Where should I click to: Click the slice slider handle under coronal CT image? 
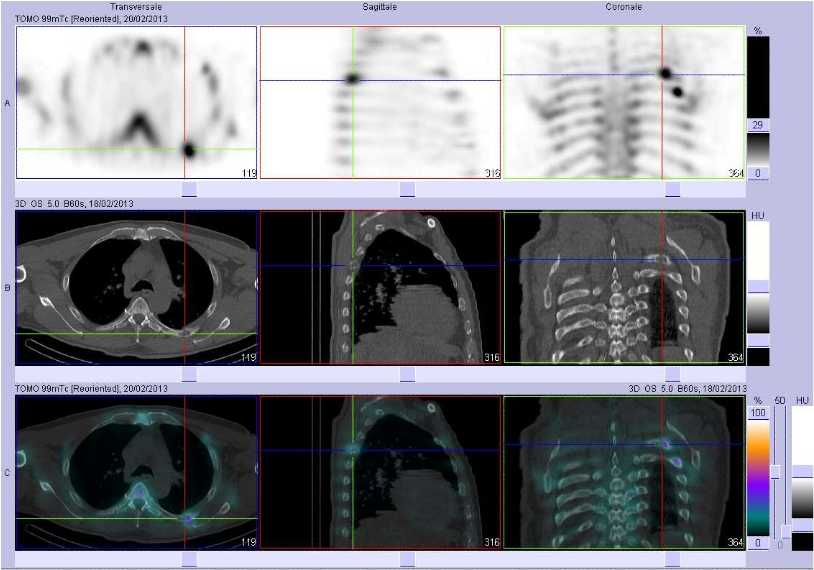(673, 375)
